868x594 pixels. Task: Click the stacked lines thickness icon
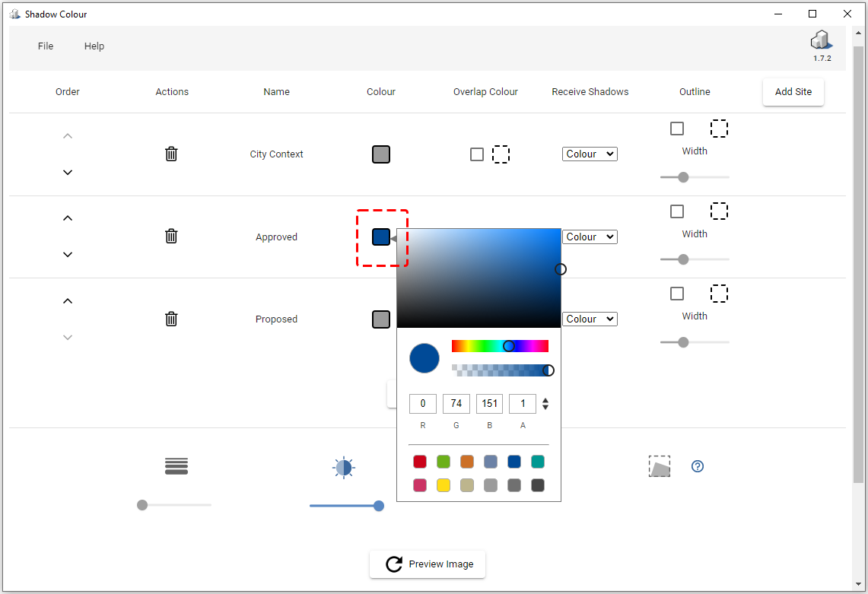click(x=176, y=466)
